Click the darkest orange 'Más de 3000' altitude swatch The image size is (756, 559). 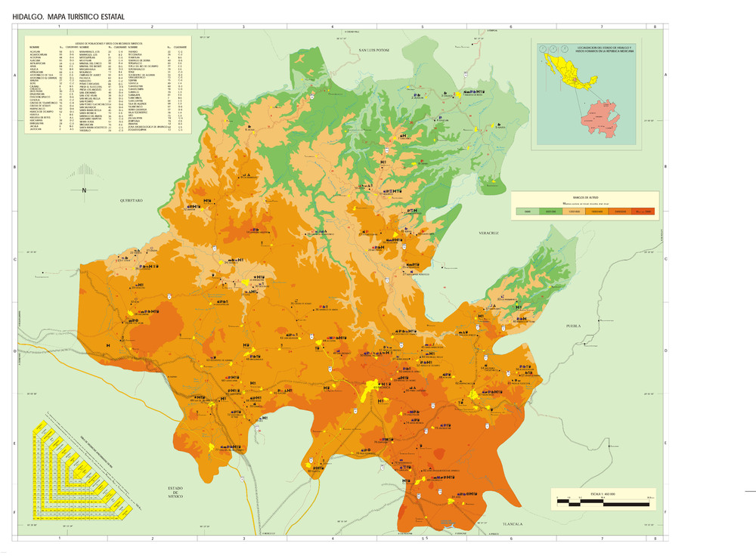(643, 212)
